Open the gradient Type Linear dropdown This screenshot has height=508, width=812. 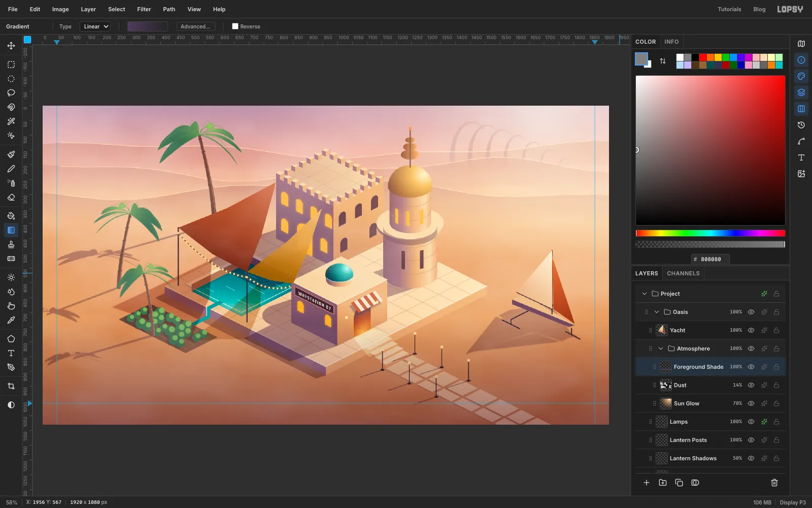tap(95, 26)
